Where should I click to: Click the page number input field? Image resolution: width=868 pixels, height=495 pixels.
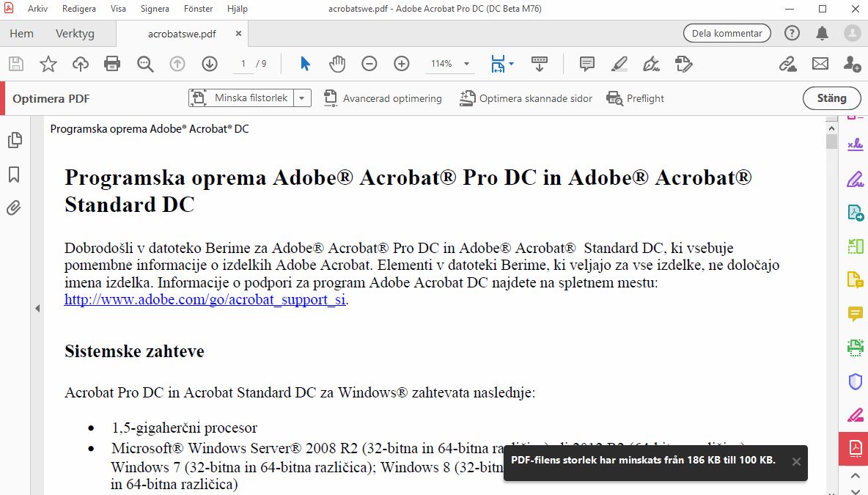243,64
